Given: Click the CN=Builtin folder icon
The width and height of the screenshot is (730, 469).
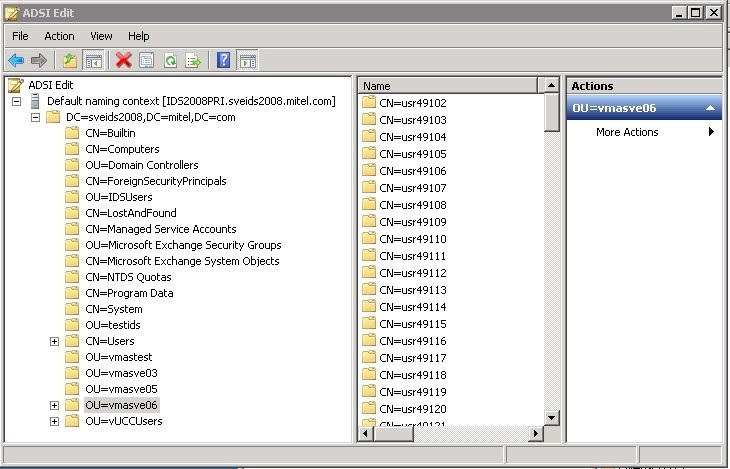Looking at the screenshot, I should [x=72, y=133].
